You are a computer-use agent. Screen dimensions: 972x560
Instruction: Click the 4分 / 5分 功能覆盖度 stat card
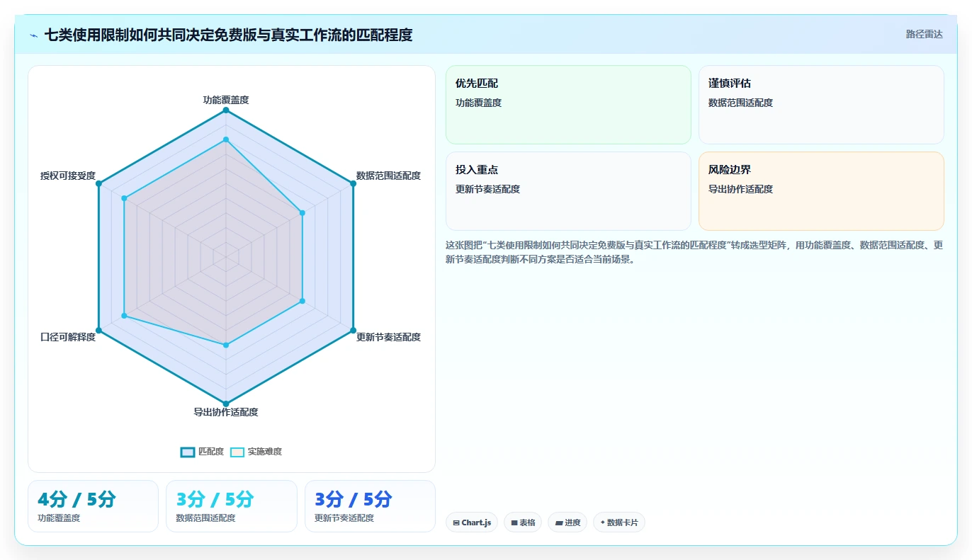93,506
